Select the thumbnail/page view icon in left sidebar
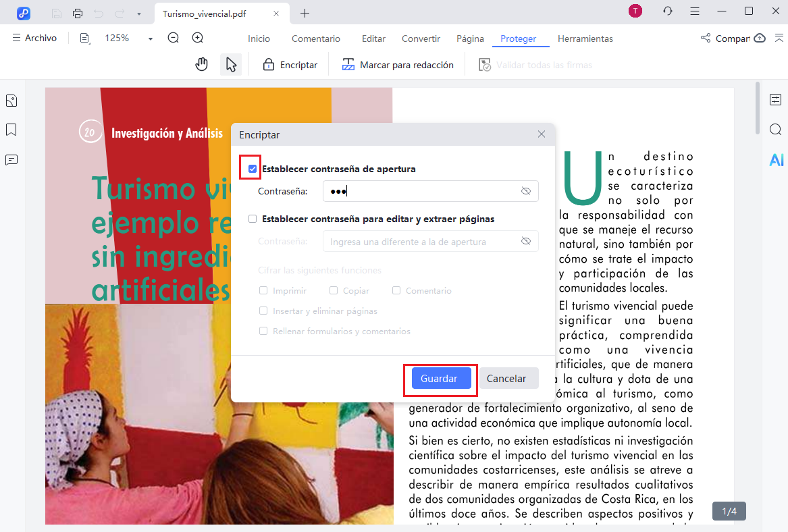 tap(11, 100)
